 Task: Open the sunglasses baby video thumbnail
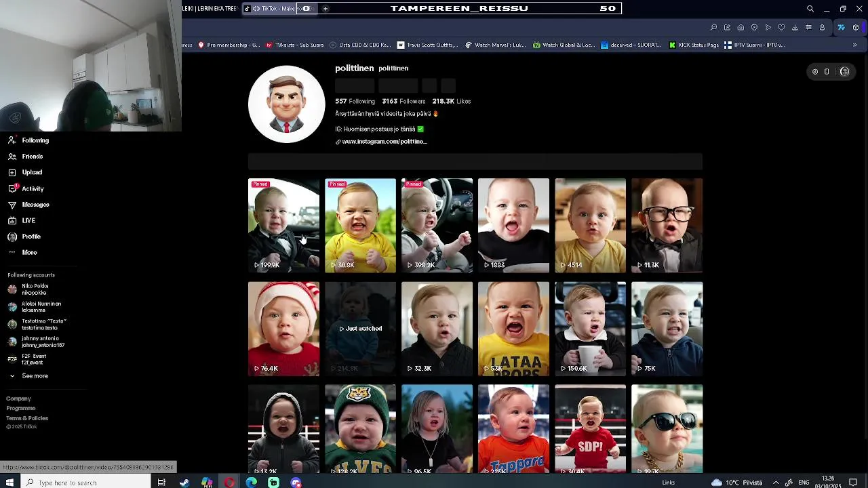pyautogui.click(x=667, y=429)
